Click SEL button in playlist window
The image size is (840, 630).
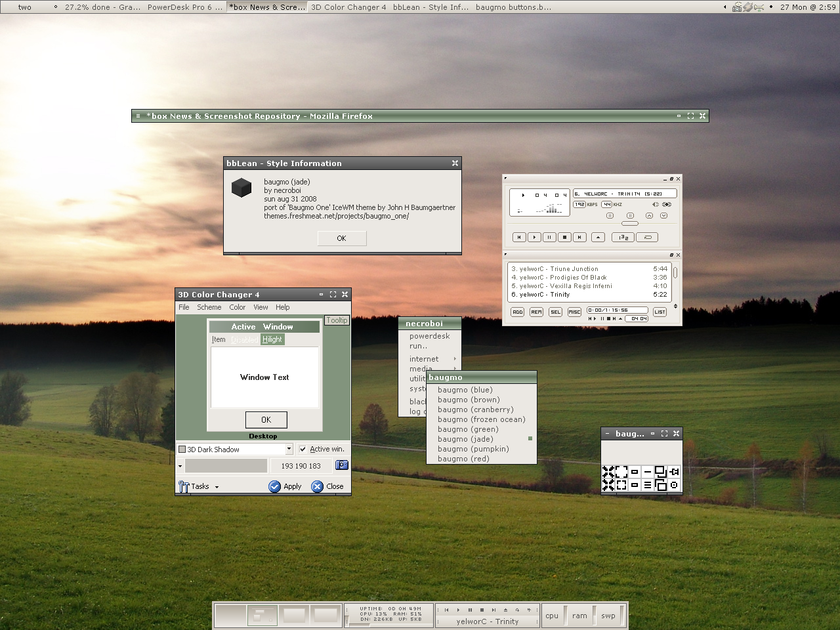coord(556,312)
